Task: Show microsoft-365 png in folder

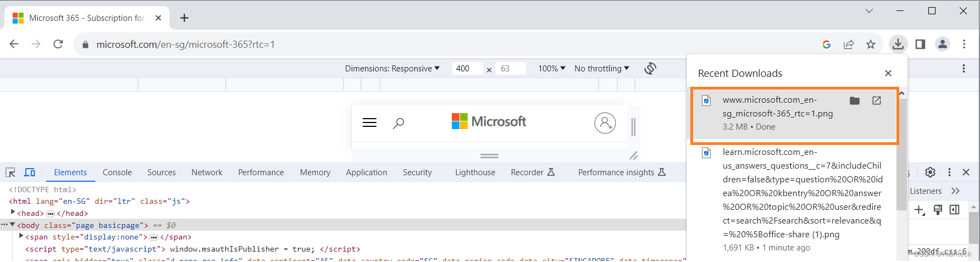Action: (x=855, y=101)
